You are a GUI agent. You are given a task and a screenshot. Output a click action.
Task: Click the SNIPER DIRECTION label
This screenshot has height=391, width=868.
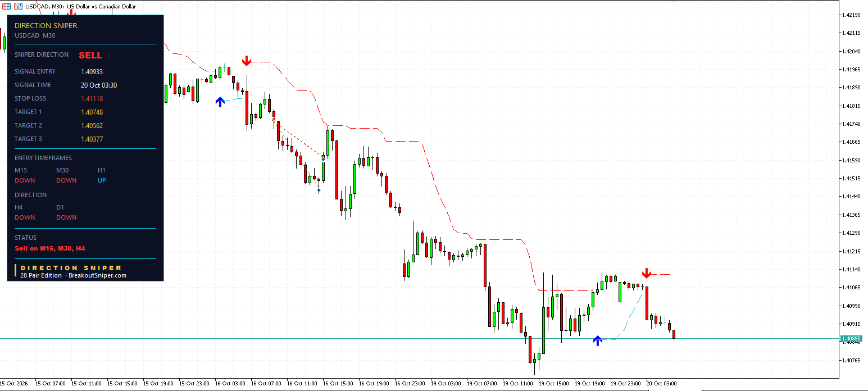(42, 54)
